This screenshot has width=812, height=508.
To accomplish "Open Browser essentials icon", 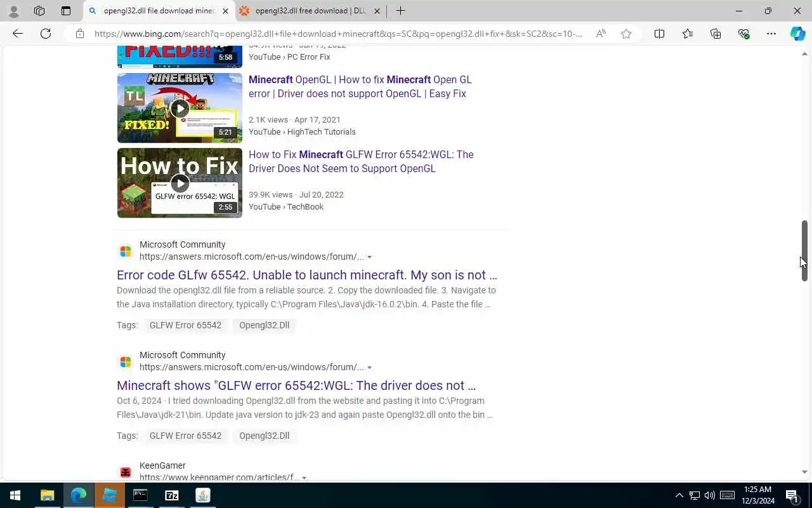I will (743, 34).
